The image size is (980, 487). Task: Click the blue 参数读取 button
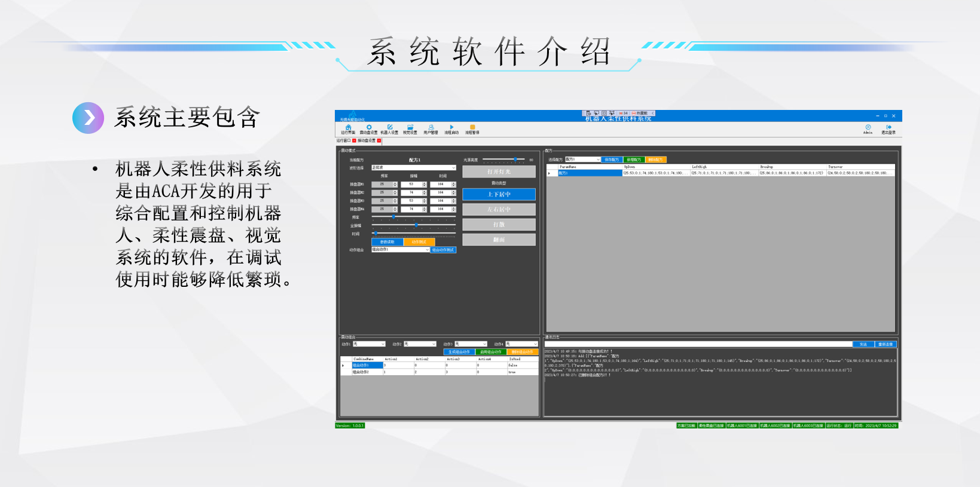[x=387, y=242]
